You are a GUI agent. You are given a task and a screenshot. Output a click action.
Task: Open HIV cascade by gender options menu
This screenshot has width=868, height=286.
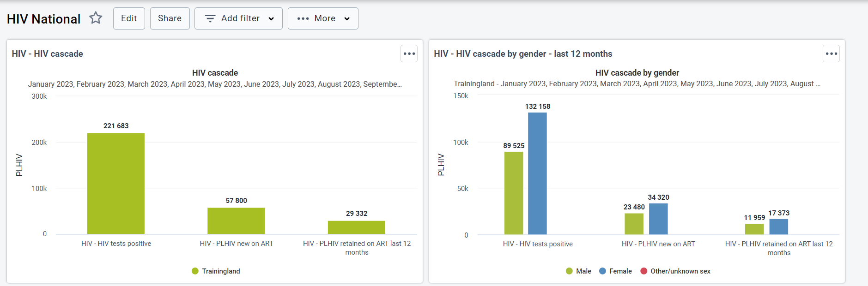click(x=831, y=54)
